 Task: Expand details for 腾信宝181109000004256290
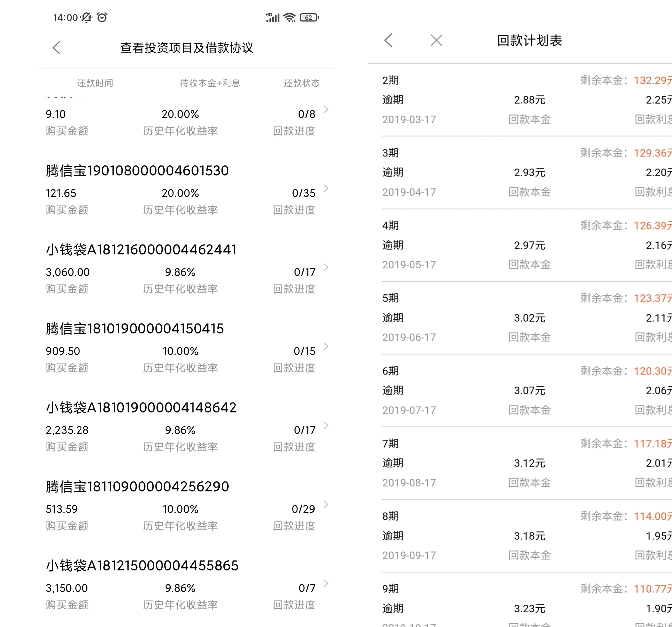(x=326, y=505)
